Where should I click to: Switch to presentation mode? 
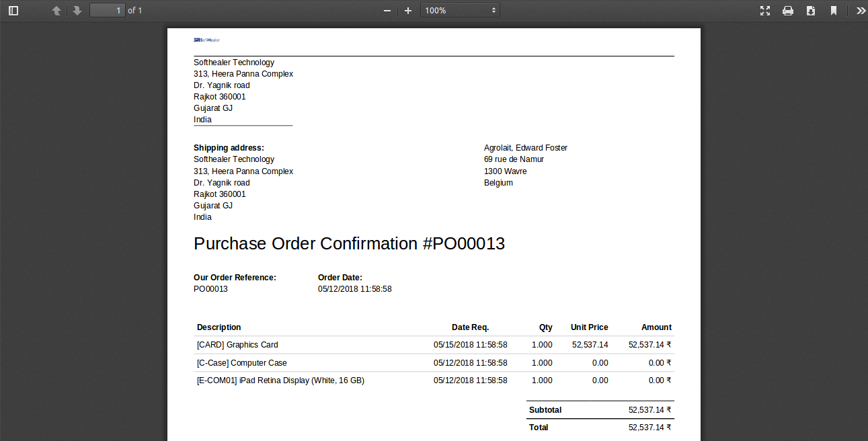pos(765,11)
